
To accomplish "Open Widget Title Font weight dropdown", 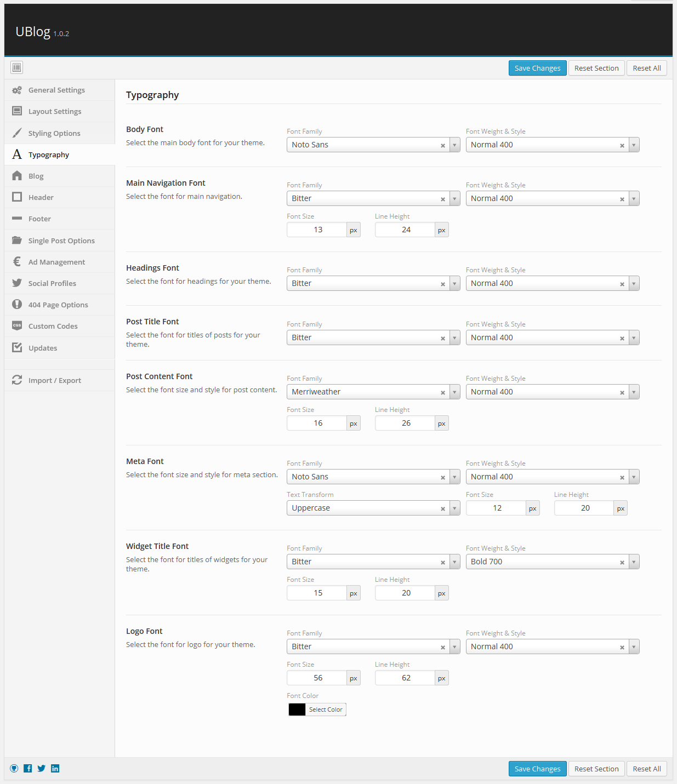I will point(634,562).
